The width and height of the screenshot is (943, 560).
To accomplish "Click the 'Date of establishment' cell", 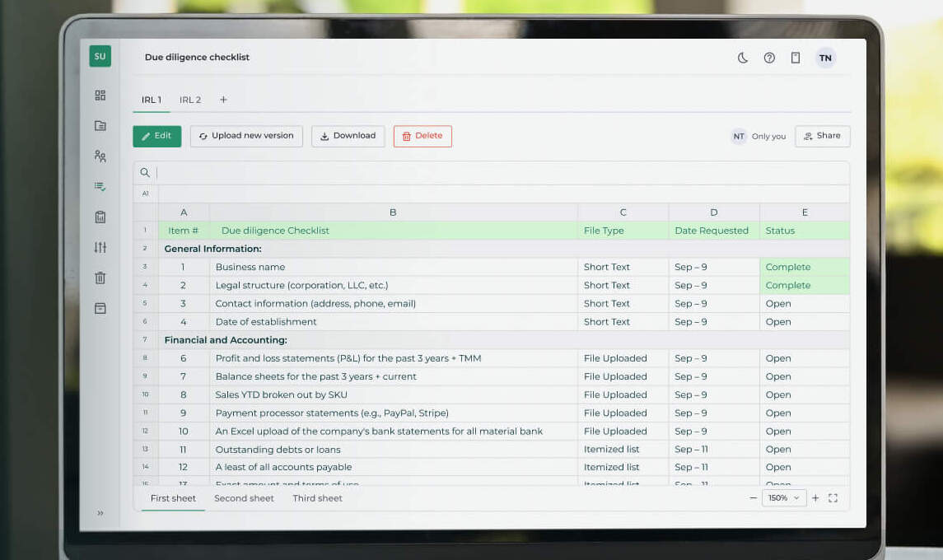I will pyautogui.click(x=394, y=322).
